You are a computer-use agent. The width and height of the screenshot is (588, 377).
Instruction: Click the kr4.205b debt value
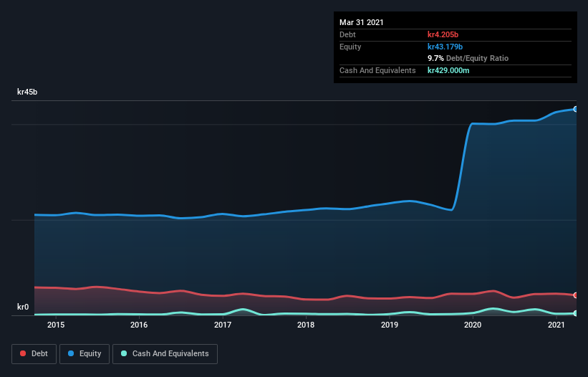pos(443,34)
